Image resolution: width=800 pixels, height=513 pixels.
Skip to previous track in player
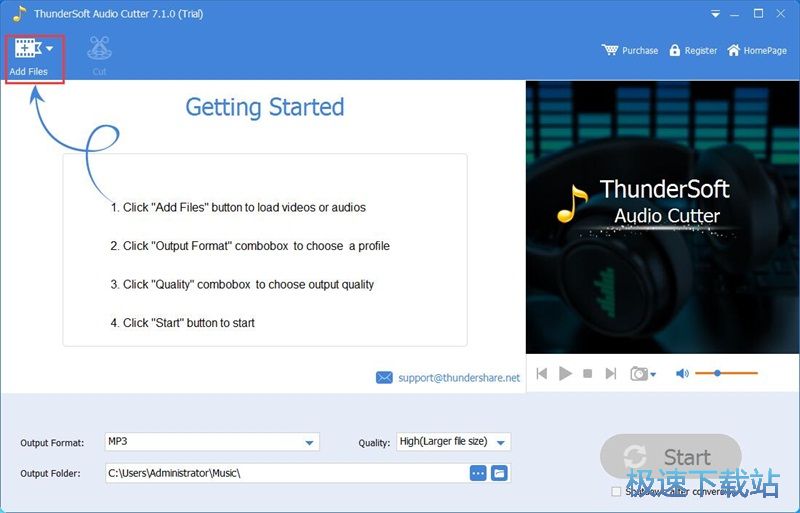(x=542, y=374)
